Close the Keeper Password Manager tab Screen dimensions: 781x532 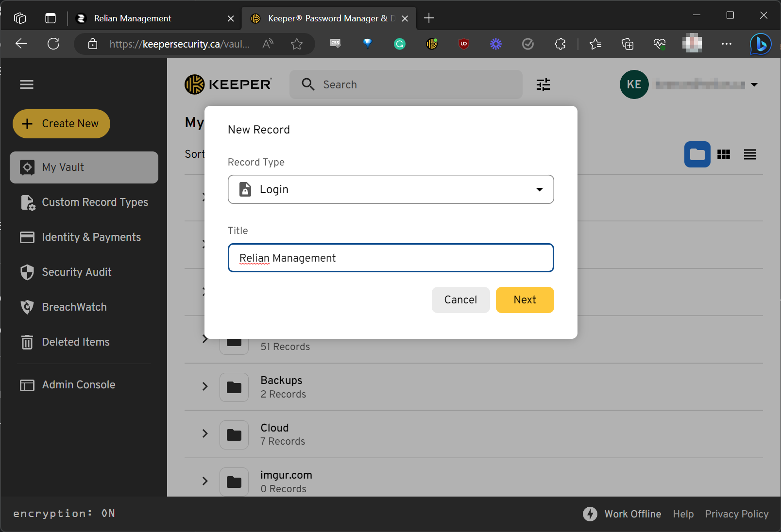405,18
